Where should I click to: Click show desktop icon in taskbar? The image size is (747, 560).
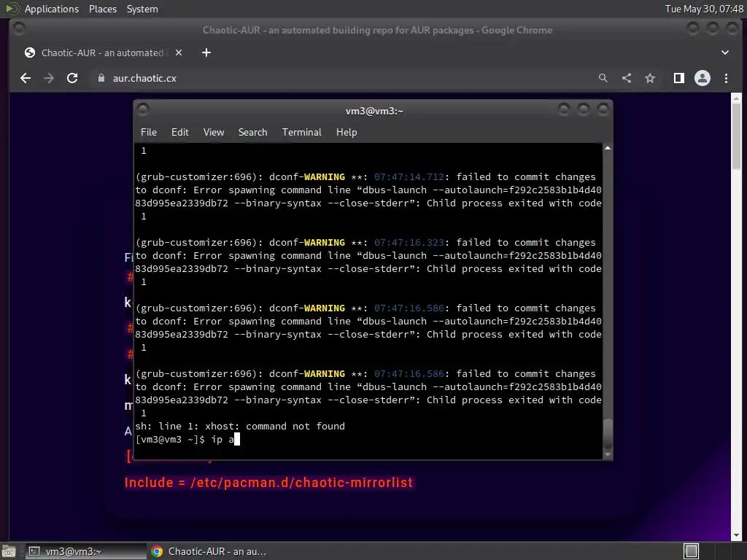pyautogui.click(x=9, y=551)
